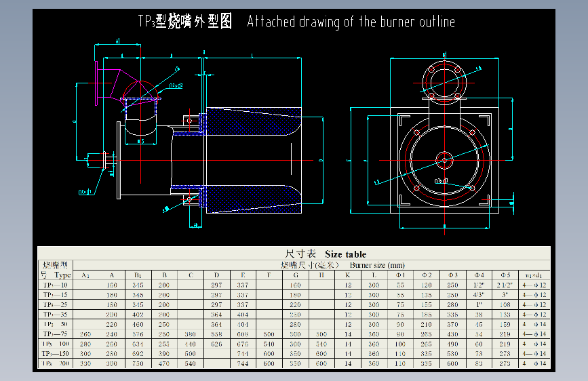Click '4—φ12' in the TP3—10 row
The height and width of the screenshot is (381, 588).
[534, 285]
